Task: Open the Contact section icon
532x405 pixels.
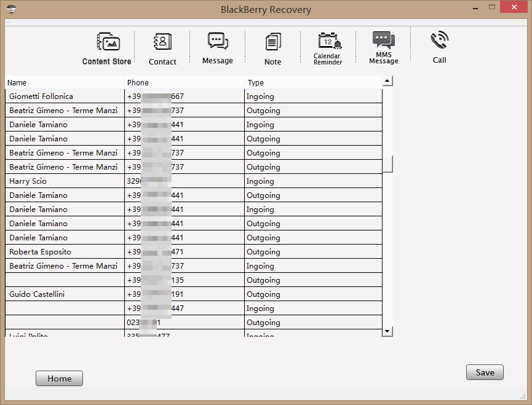Action: (x=162, y=42)
